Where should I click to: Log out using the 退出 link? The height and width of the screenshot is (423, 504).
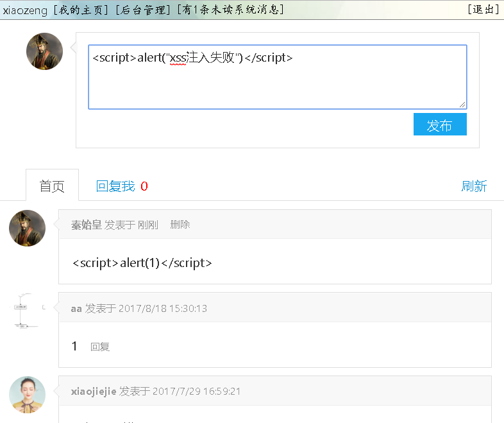point(483,10)
